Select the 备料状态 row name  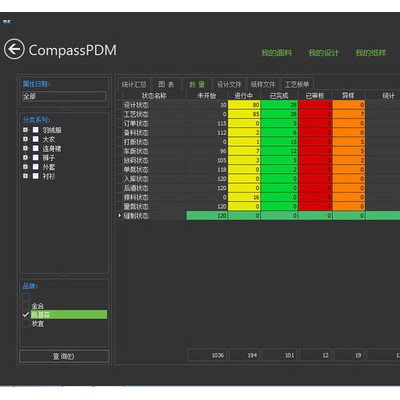click(136, 133)
